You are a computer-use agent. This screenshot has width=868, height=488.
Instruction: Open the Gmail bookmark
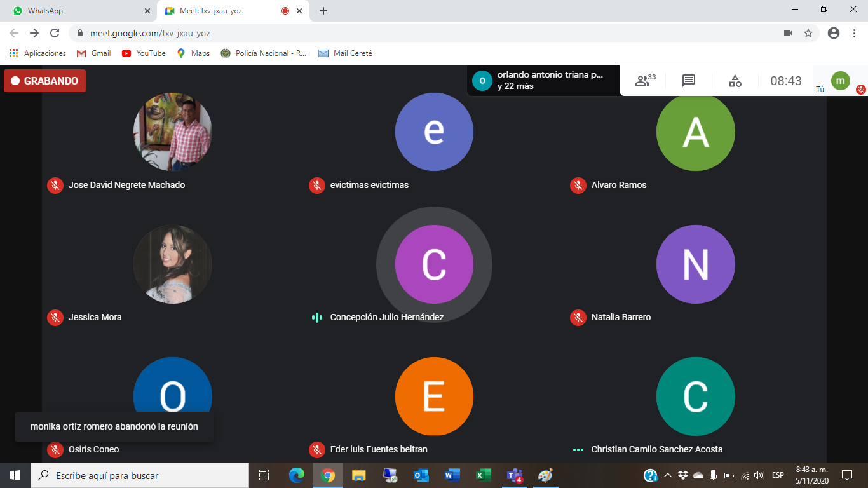coord(94,53)
